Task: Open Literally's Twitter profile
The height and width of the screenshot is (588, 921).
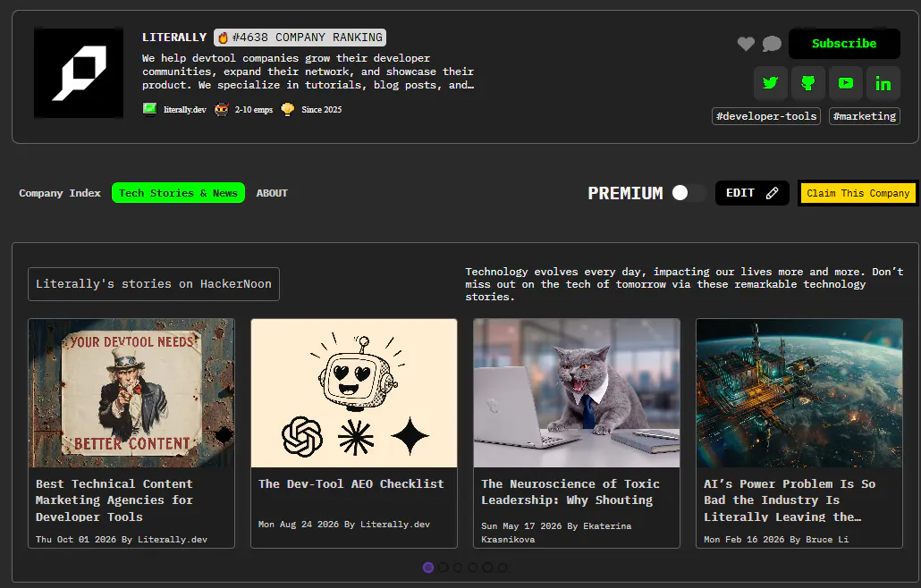Action: pos(770,83)
